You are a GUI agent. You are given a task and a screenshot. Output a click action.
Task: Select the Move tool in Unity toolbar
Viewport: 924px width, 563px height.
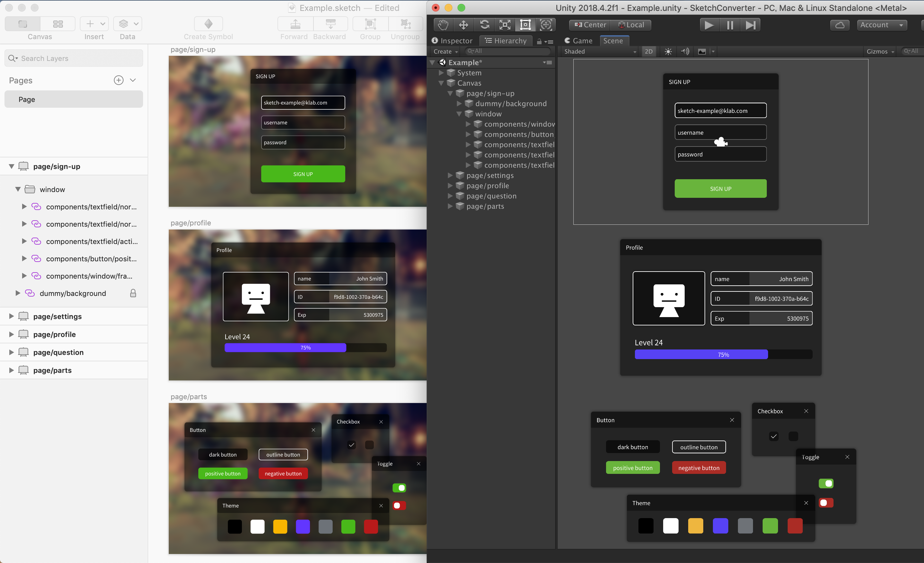coord(464,25)
